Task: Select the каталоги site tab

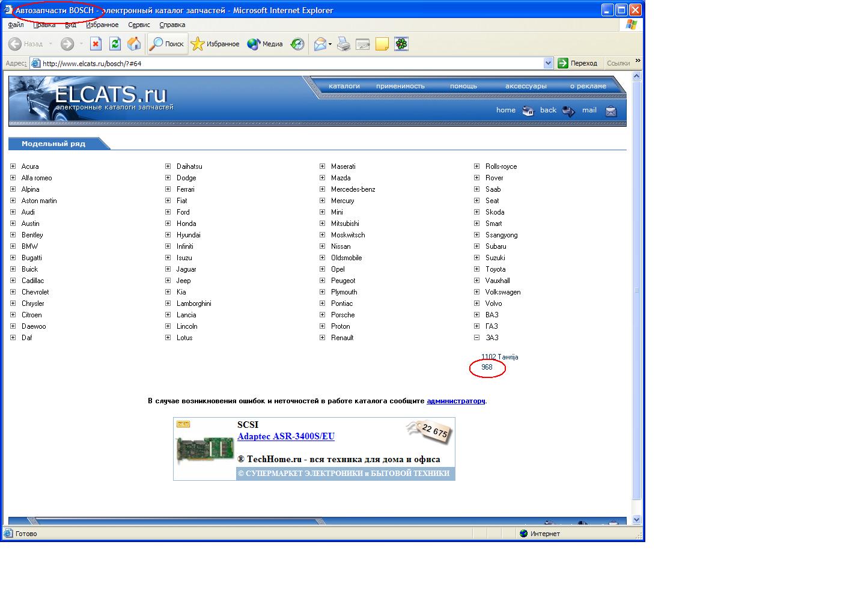Action: point(344,86)
